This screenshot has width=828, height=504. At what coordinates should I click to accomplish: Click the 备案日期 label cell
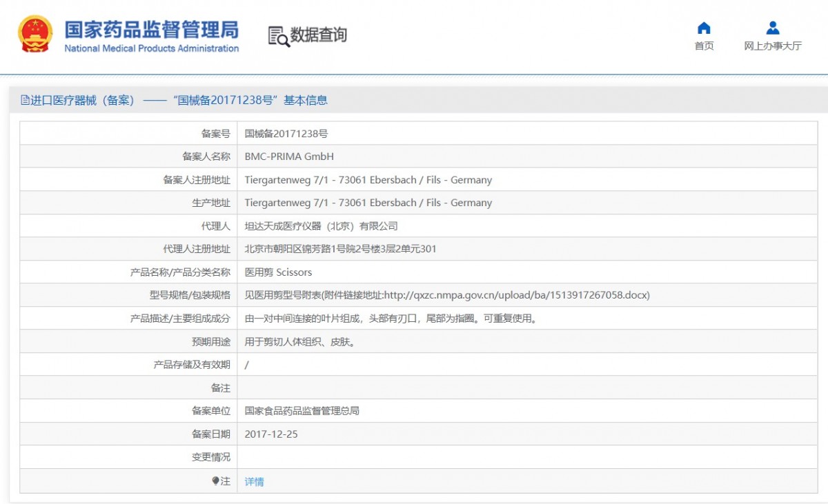[x=128, y=434]
